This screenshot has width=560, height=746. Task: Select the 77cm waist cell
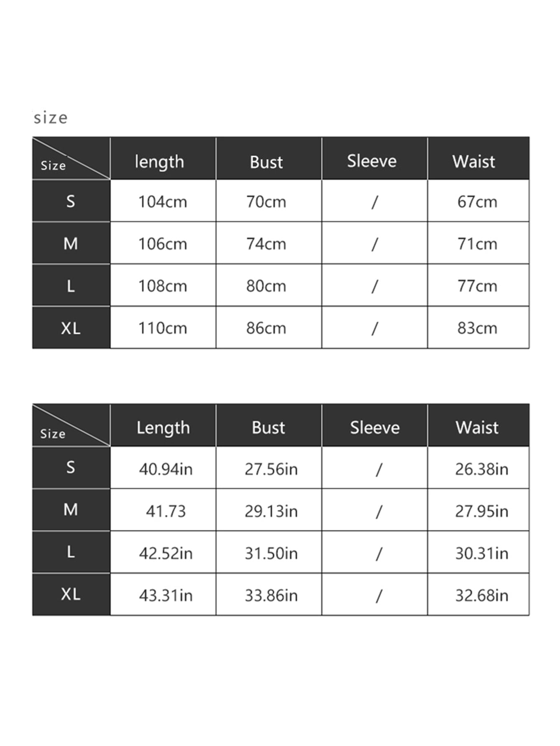477,286
